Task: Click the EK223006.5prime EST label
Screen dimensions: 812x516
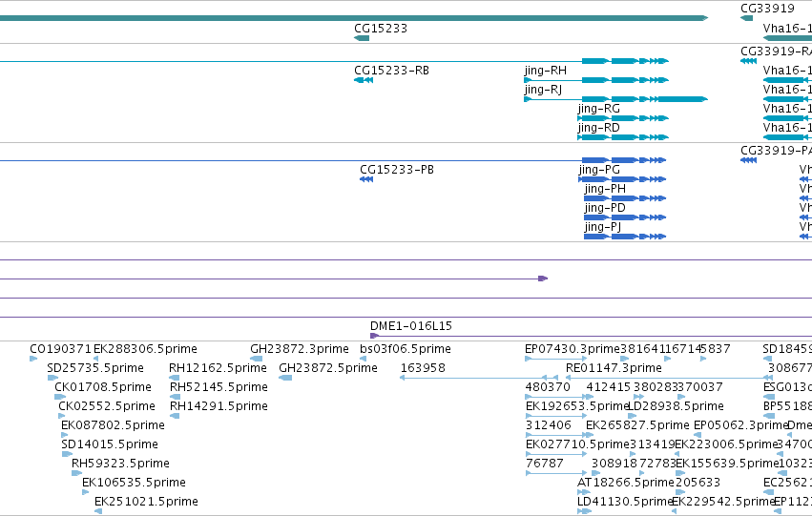Action: pos(726,444)
